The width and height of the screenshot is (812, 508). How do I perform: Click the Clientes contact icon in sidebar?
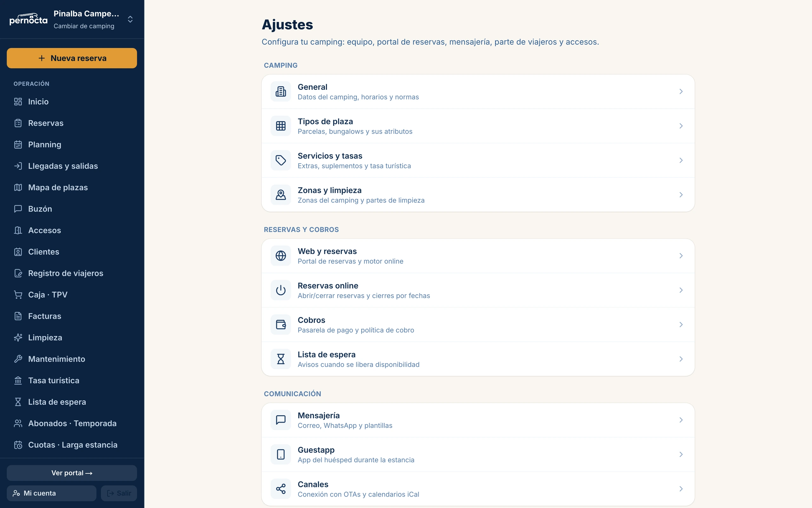[18, 252]
